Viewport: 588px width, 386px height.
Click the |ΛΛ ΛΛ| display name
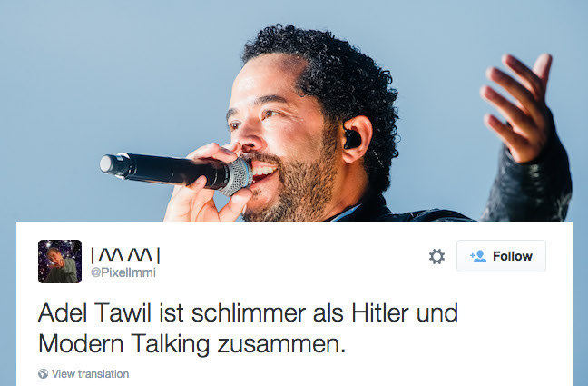point(125,255)
